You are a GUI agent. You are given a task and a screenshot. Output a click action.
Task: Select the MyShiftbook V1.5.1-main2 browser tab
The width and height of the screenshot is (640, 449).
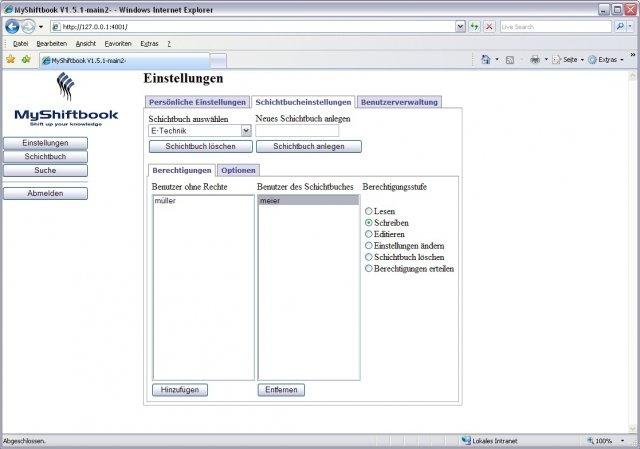pos(124,60)
